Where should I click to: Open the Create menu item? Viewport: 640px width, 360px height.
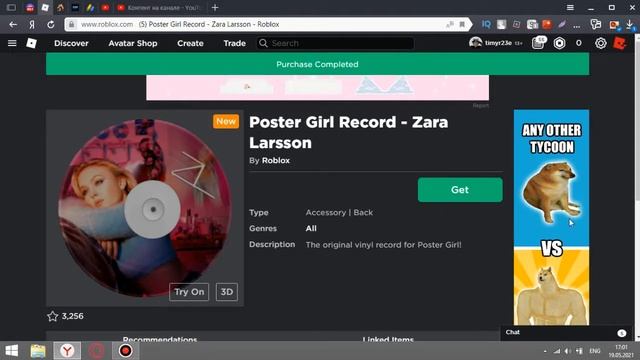(x=190, y=43)
